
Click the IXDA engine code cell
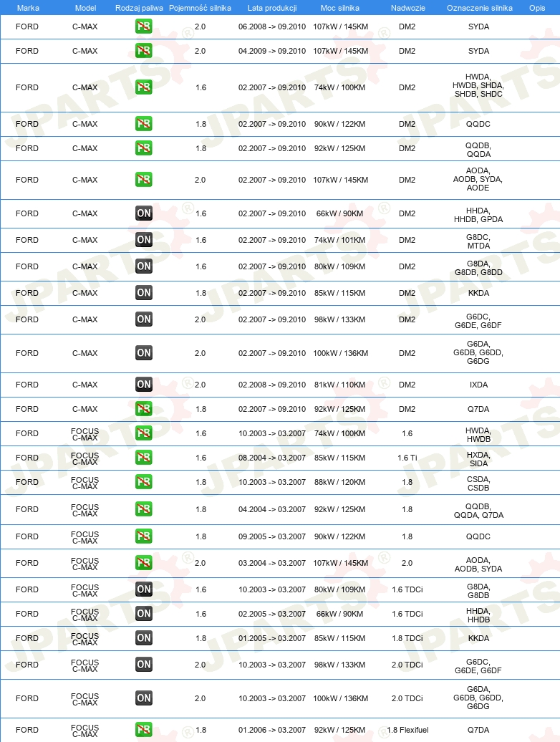(x=478, y=385)
